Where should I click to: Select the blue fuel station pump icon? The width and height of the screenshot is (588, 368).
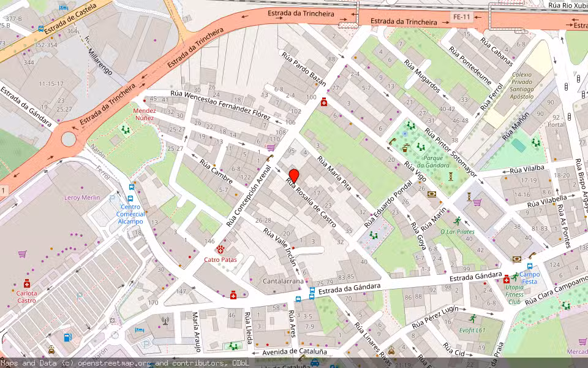coord(68,337)
